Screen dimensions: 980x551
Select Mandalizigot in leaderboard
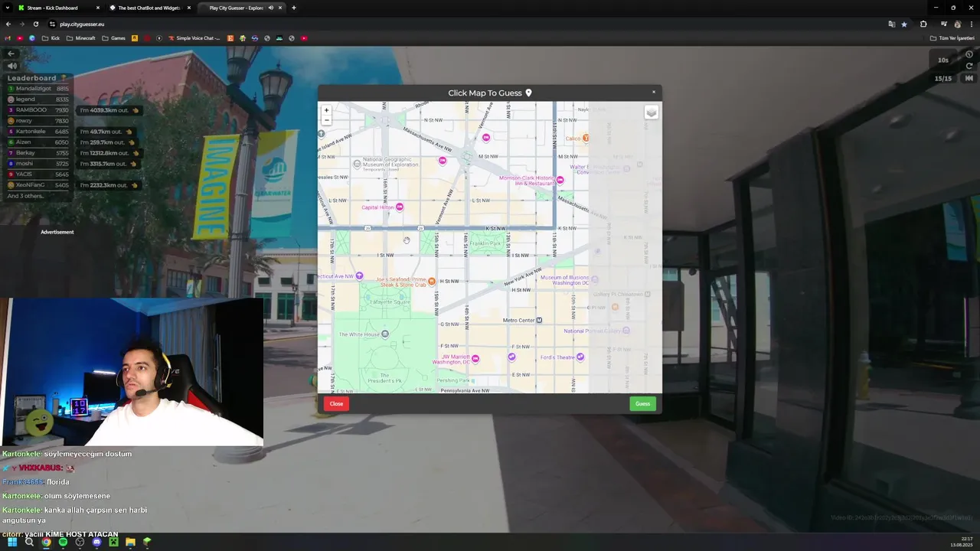coord(38,89)
